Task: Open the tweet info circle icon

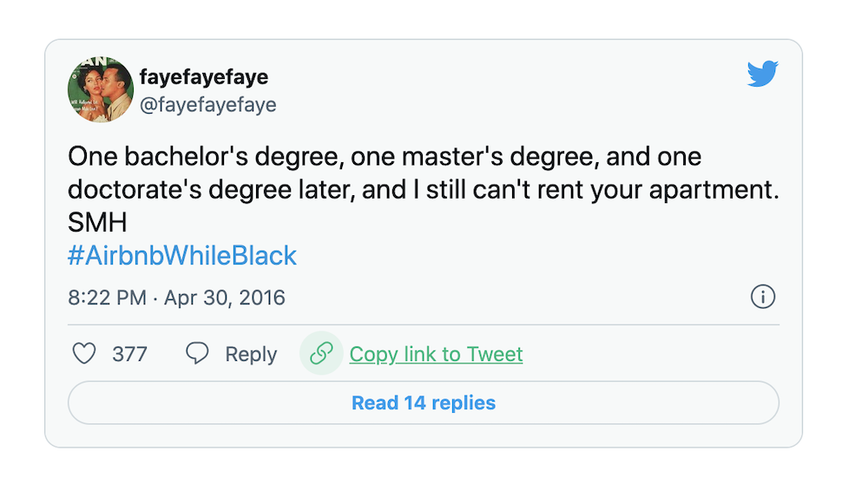Action: click(763, 297)
